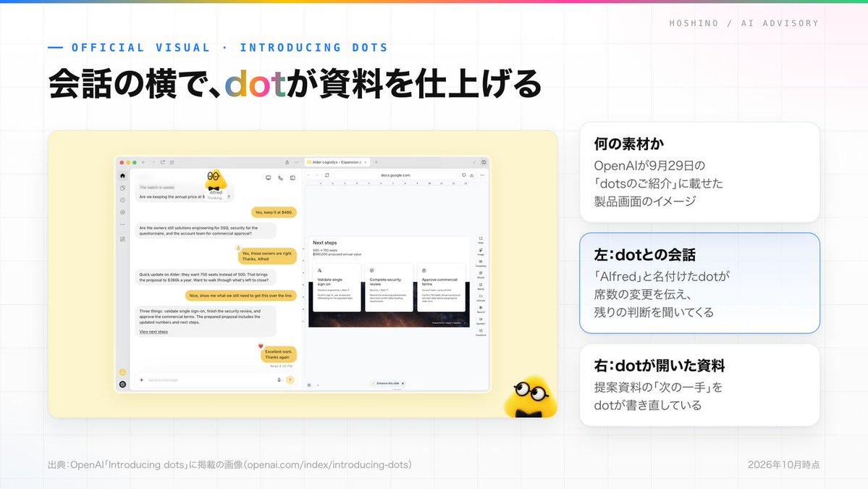This screenshot has width=868, height=489.
Task: Select the 左:dotとの会話 card
Action: 699,283
